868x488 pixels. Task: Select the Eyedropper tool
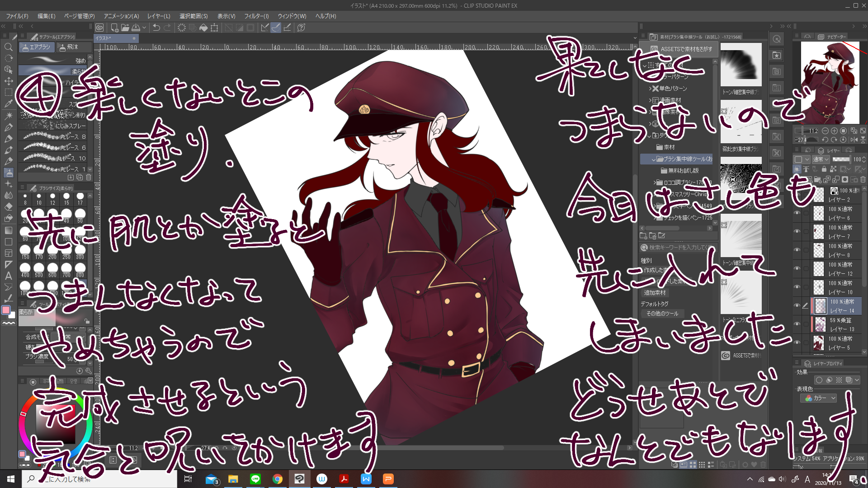click(x=8, y=104)
